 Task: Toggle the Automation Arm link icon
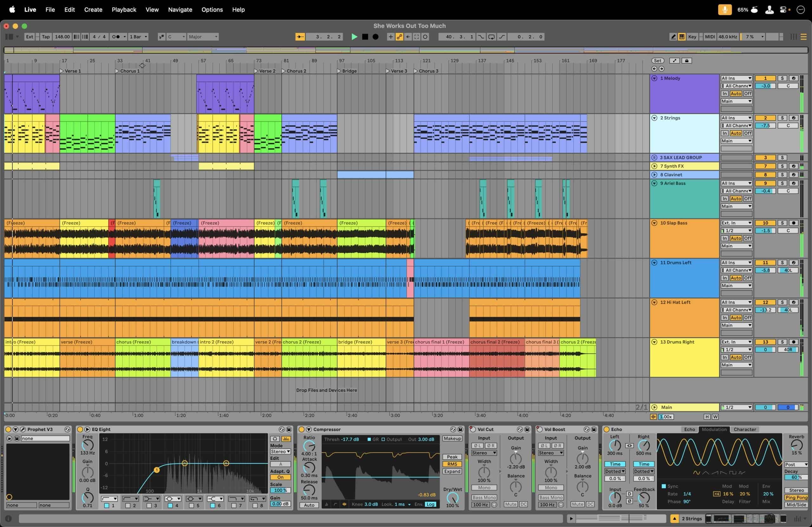(399, 37)
